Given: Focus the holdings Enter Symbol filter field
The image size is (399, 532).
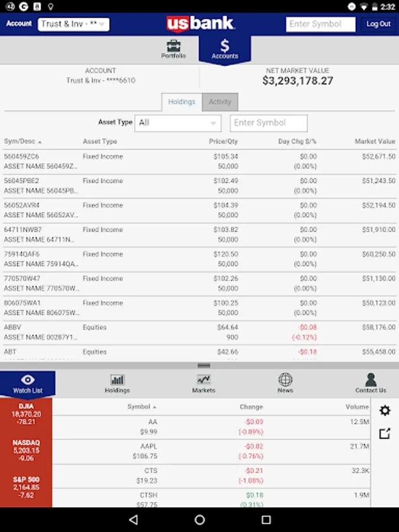Looking at the screenshot, I should click(269, 123).
